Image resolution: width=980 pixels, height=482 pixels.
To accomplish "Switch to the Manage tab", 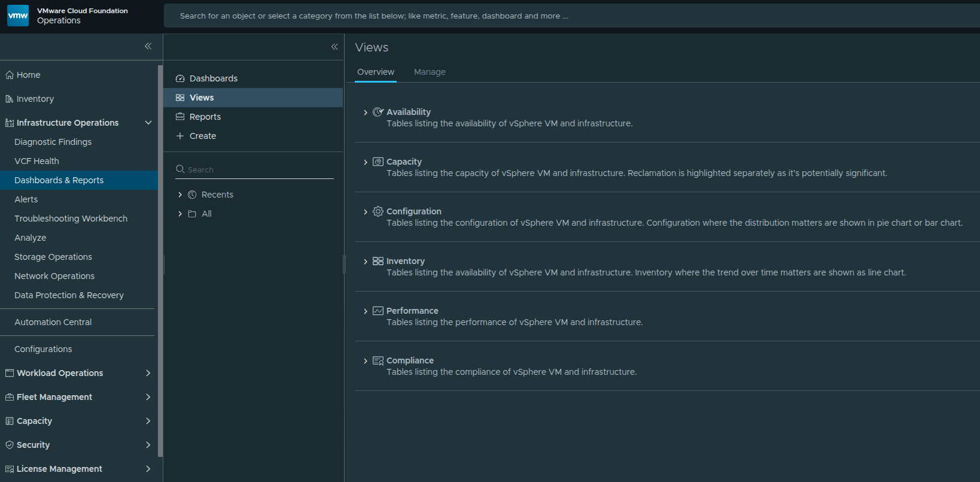I will [430, 72].
